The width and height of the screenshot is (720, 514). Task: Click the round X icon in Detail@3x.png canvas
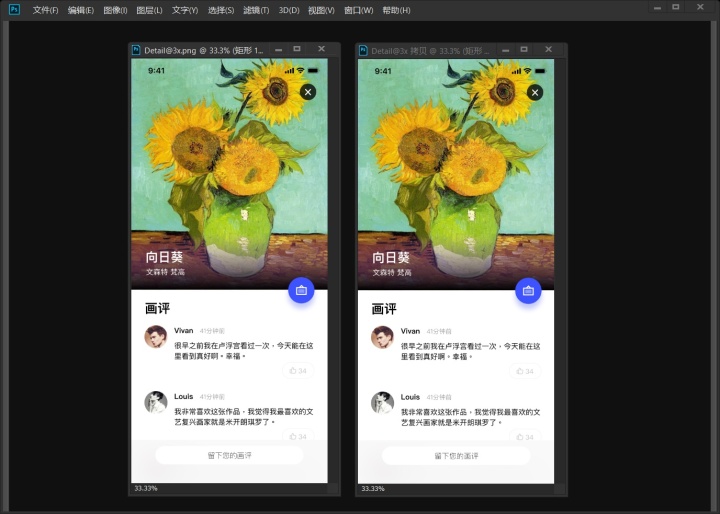[308, 92]
